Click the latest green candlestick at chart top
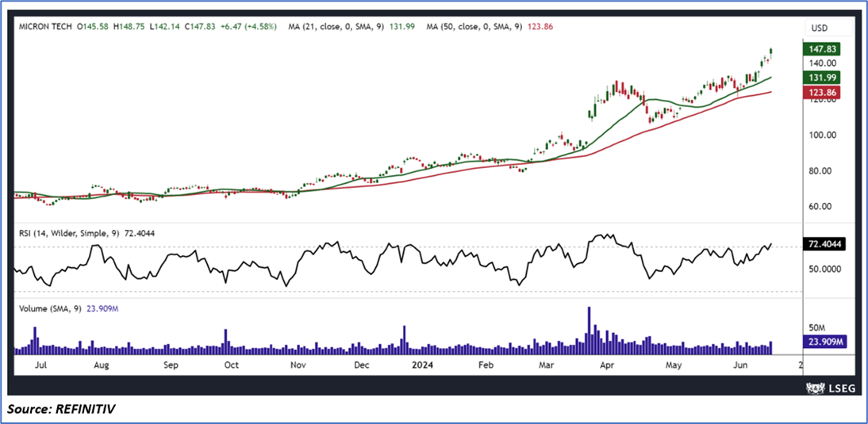The width and height of the screenshot is (868, 424). (x=771, y=52)
